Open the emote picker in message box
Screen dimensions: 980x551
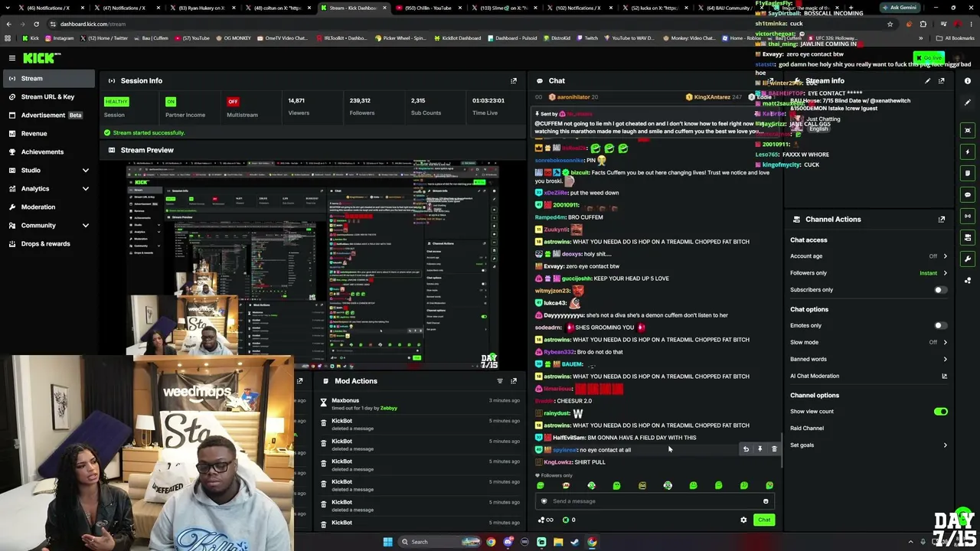coord(766,501)
